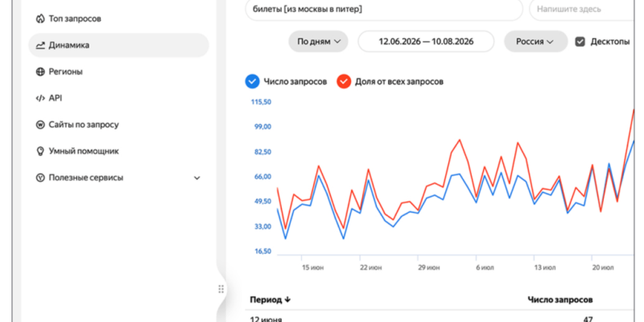Click the Число запросов table column header
The image size is (644, 322).
559,299
